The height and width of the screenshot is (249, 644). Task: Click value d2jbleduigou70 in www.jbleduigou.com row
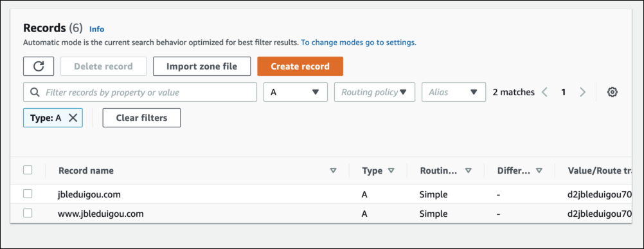tap(599, 214)
